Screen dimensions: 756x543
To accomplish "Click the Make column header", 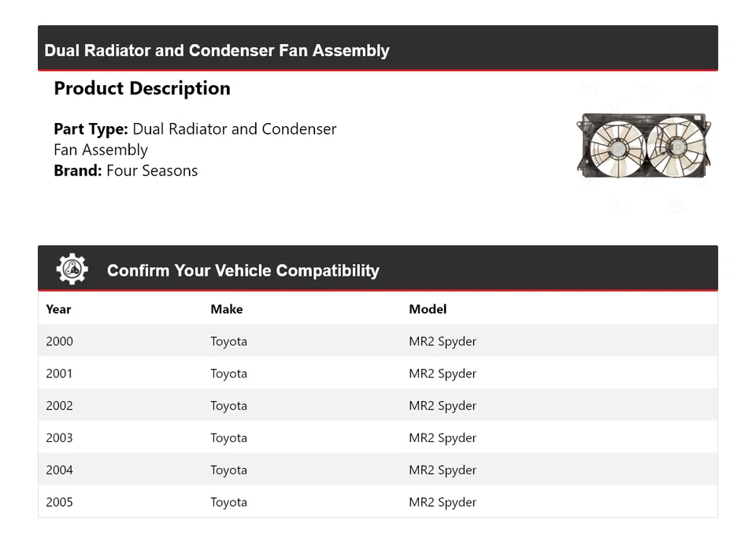I will [x=226, y=309].
